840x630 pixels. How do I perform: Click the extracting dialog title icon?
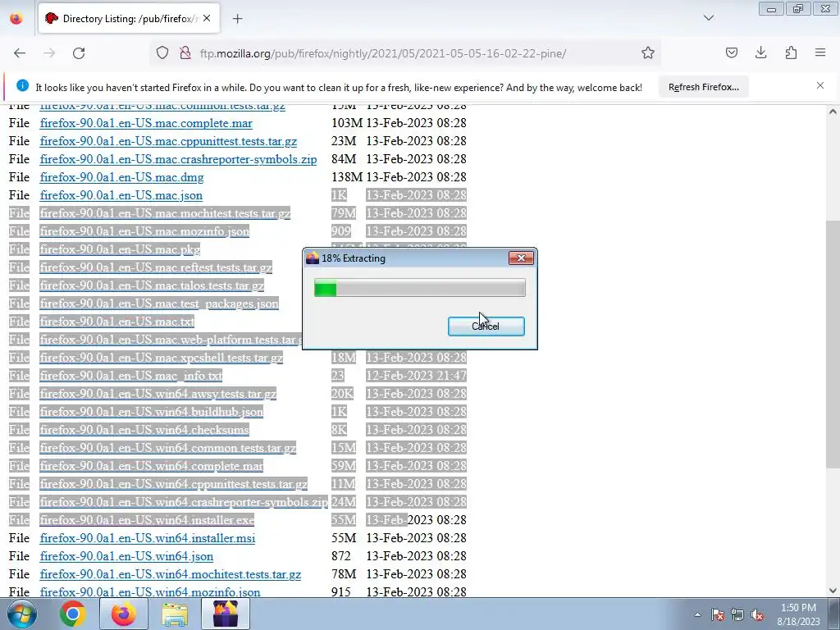click(313, 258)
